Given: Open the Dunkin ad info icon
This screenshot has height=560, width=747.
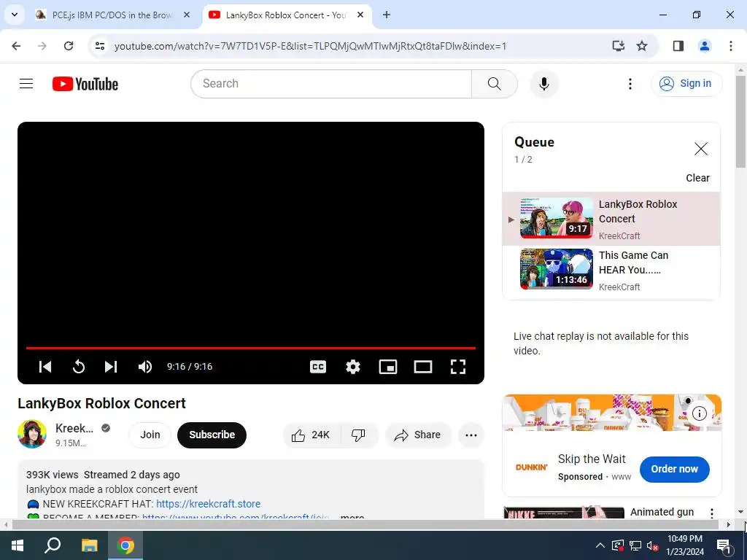Looking at the screenshot, I should coord(699,413).
